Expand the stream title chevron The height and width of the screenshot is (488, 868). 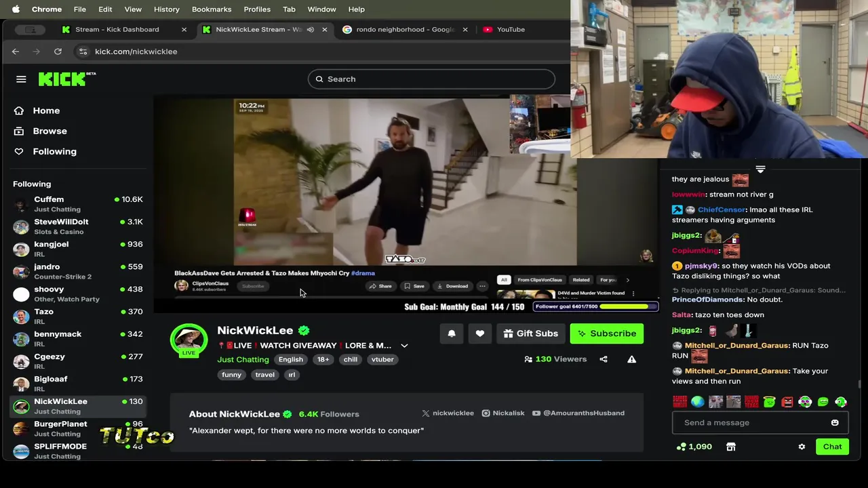pos(404,346)
